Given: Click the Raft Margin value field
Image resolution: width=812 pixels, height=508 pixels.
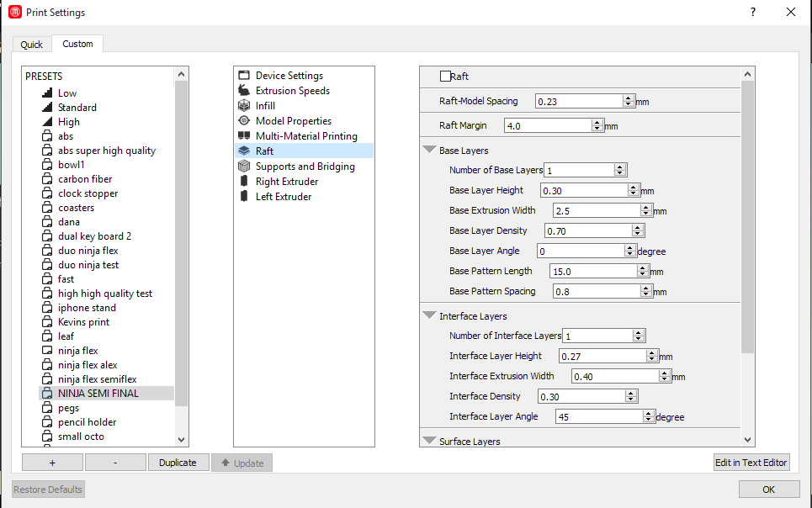Looking at the screenshot, I should pos(548,126).
